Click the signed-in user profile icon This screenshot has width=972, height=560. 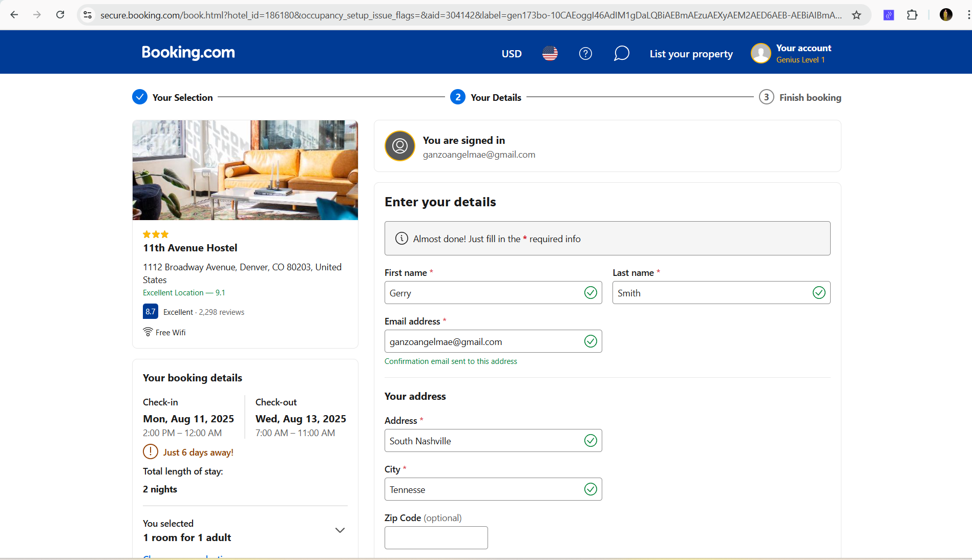pyautogui.click(x=400, y=146)
